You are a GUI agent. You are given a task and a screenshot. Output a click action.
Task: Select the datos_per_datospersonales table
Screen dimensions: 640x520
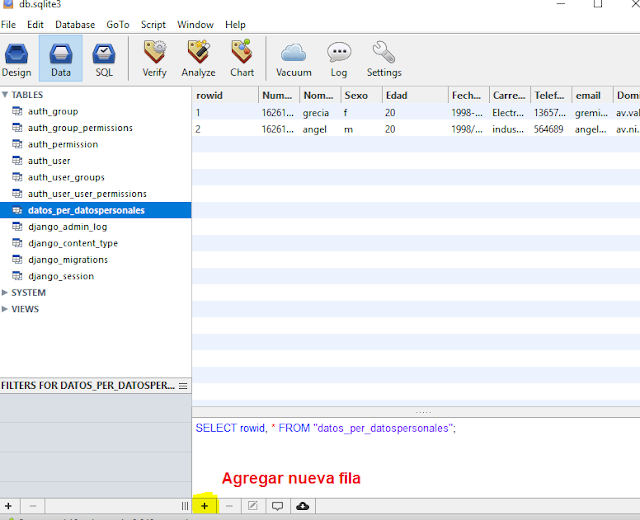point(96,210)
